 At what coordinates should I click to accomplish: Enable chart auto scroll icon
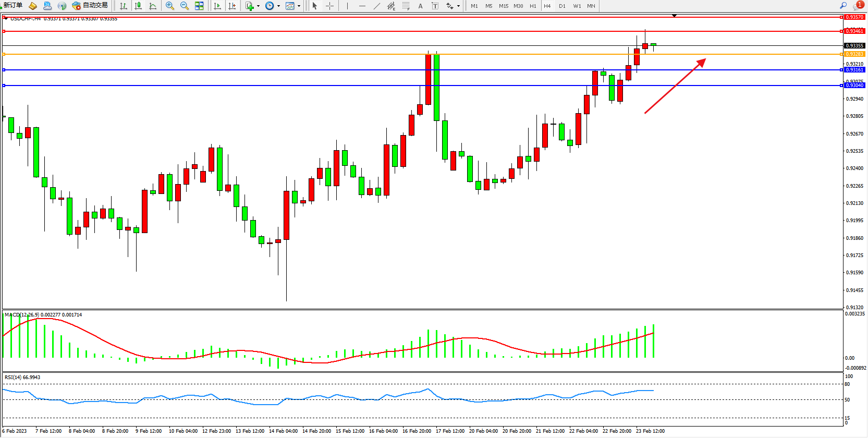click(x=217, y=6)
